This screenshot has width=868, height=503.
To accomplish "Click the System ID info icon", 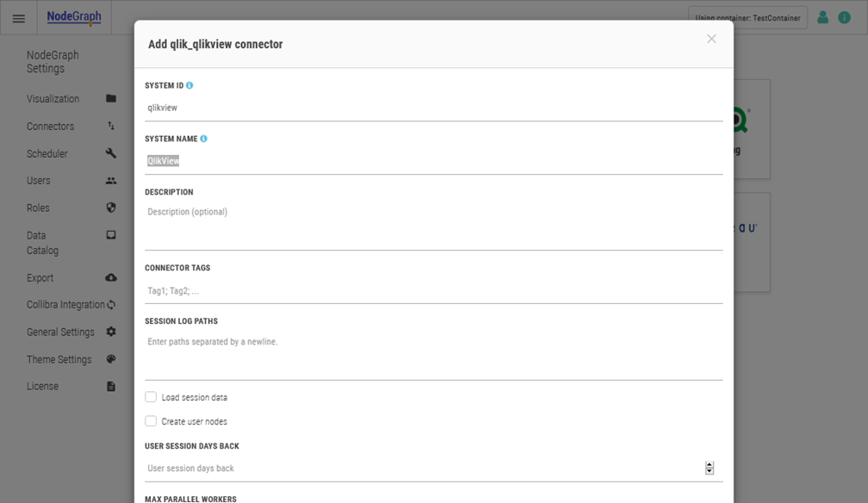I will [189, 85].
